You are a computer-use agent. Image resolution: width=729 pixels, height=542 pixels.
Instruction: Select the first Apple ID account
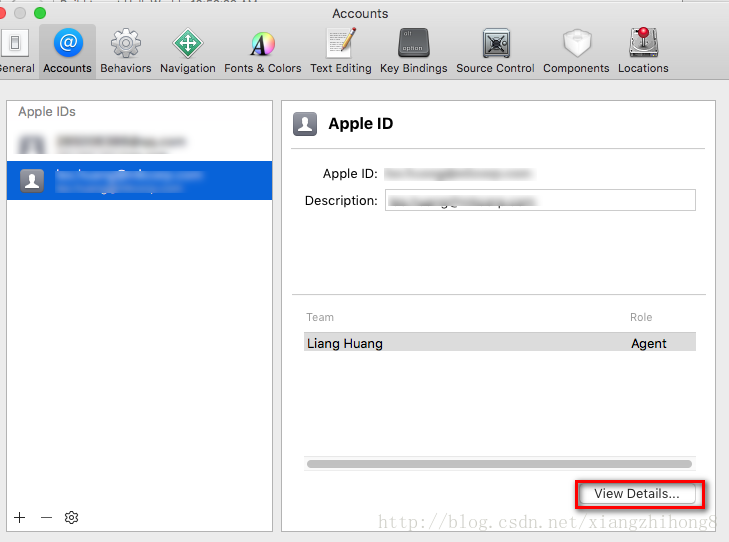click(x=139, y=142)
